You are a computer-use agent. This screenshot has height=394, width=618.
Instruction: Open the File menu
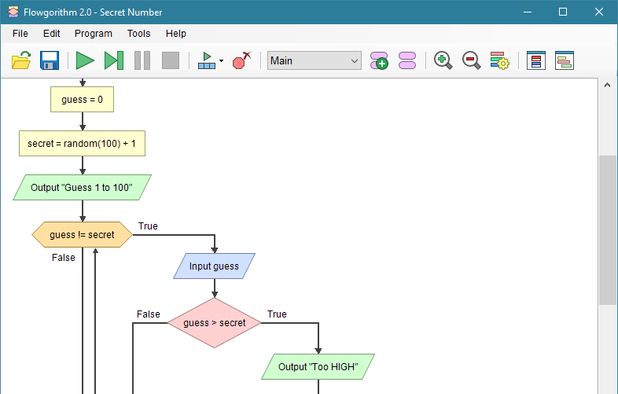pos(20,33)
